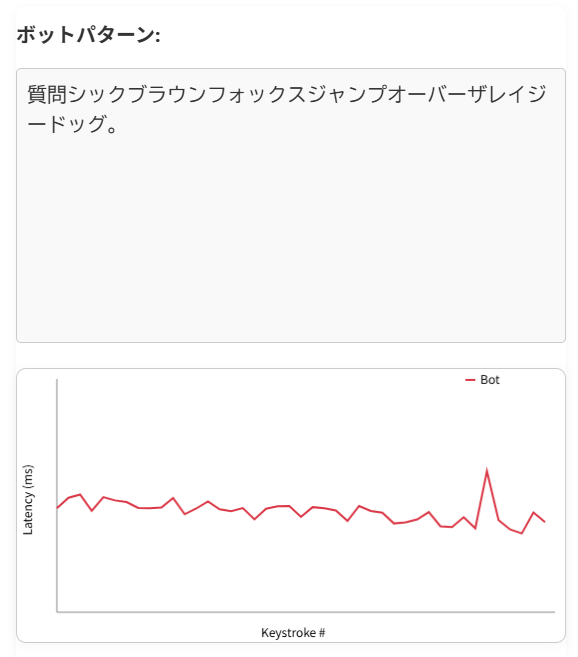
Task: Click the Keystroke # axis label
Action: click(293, 632)
